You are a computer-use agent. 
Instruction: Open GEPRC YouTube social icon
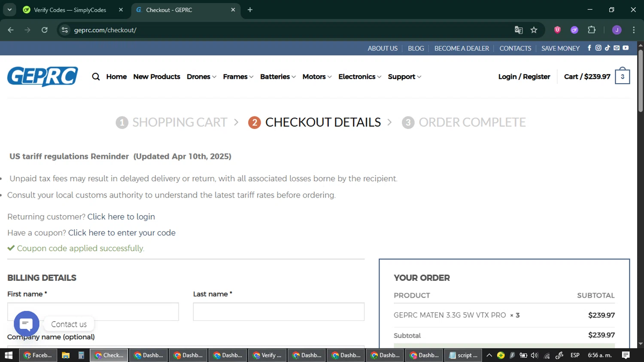click(x=626, y=48)
